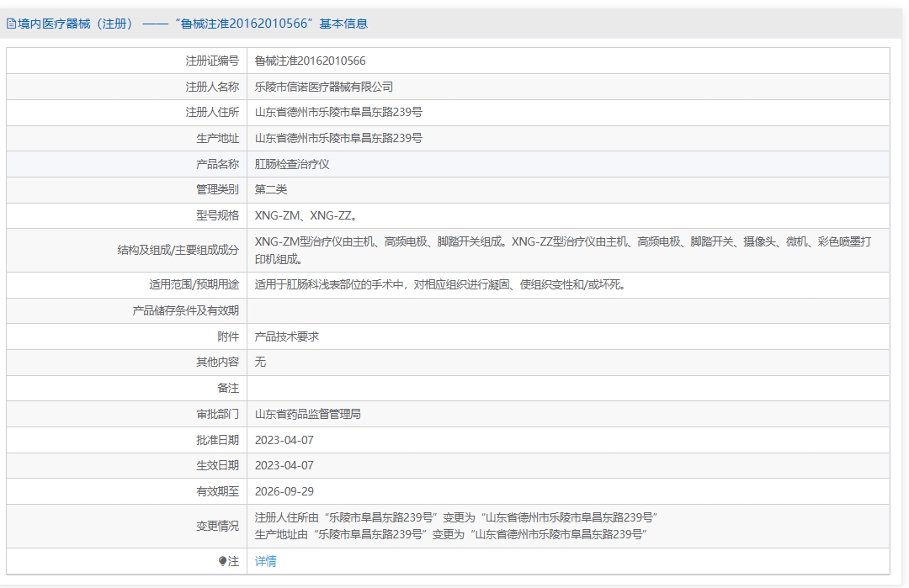Click the 产品储存条件及有效期 label
The height and width of the screenshot is (588, 909).
point(185,310)
